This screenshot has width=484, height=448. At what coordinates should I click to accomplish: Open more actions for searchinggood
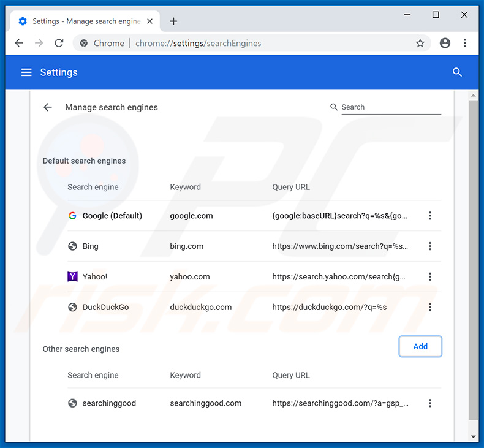point(430,403)
